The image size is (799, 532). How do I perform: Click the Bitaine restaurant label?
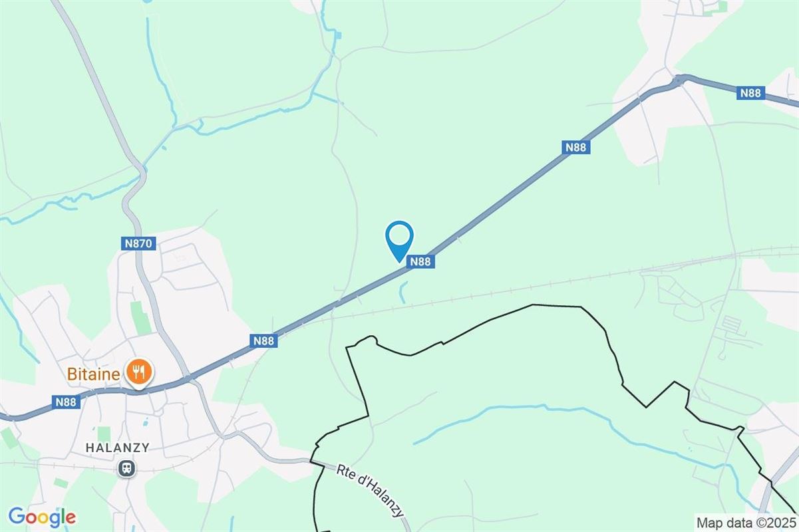tap(94, 374)
